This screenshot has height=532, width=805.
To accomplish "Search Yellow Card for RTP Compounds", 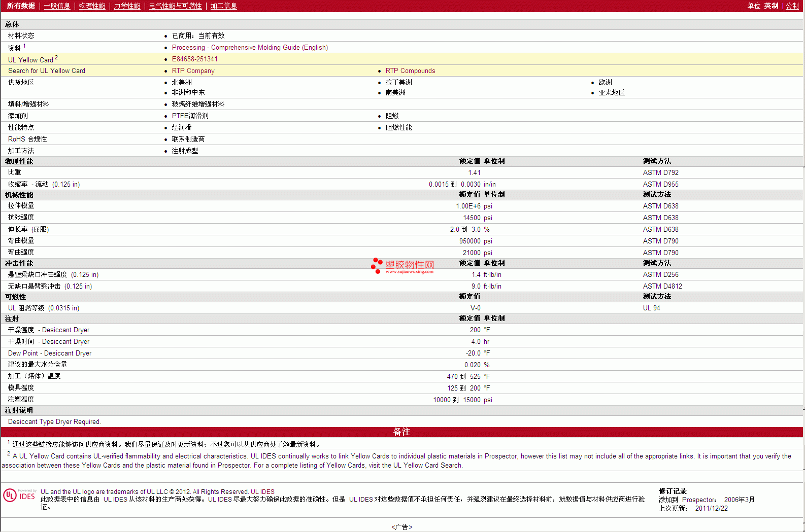I will point(410,70).
